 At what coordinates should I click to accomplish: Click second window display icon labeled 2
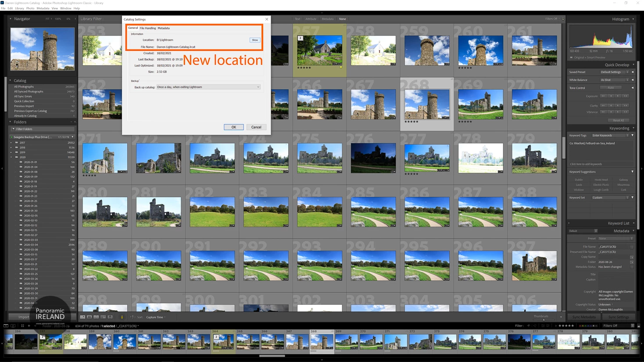13,326
